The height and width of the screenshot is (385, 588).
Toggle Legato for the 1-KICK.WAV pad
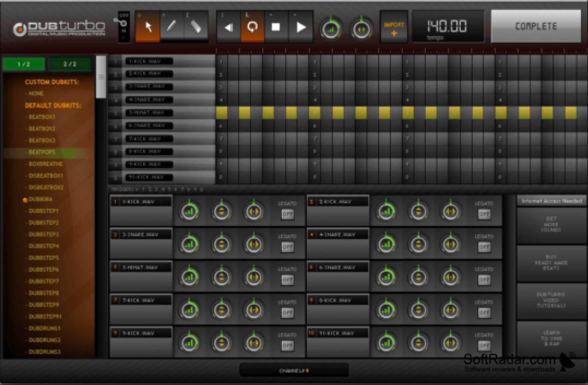coord(288,214)
